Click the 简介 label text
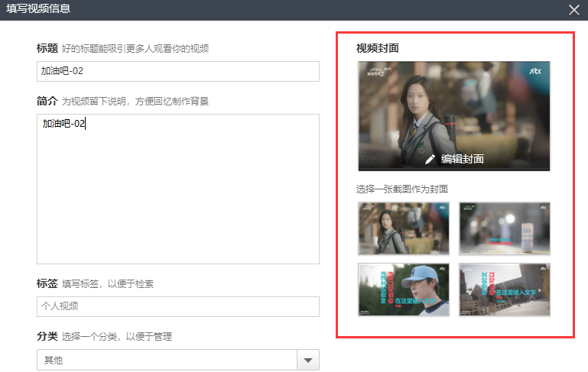Viewport: 588px width, 372px height. 47,101
